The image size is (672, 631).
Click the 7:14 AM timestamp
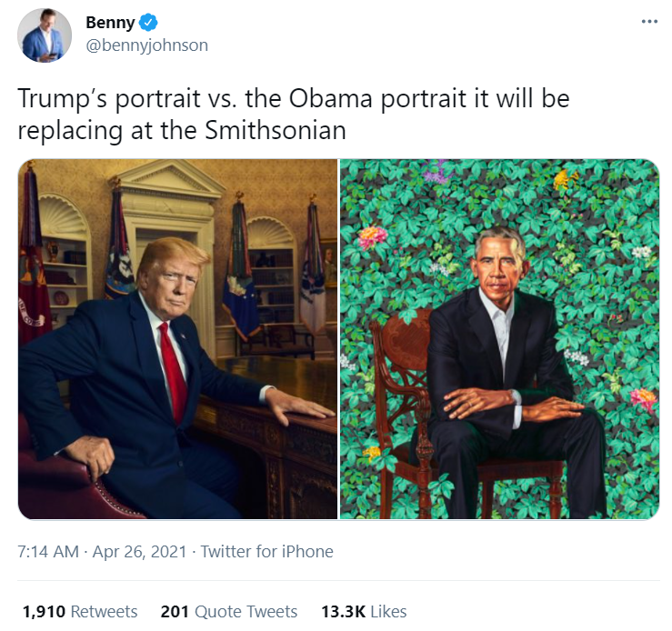click(48, 552)
